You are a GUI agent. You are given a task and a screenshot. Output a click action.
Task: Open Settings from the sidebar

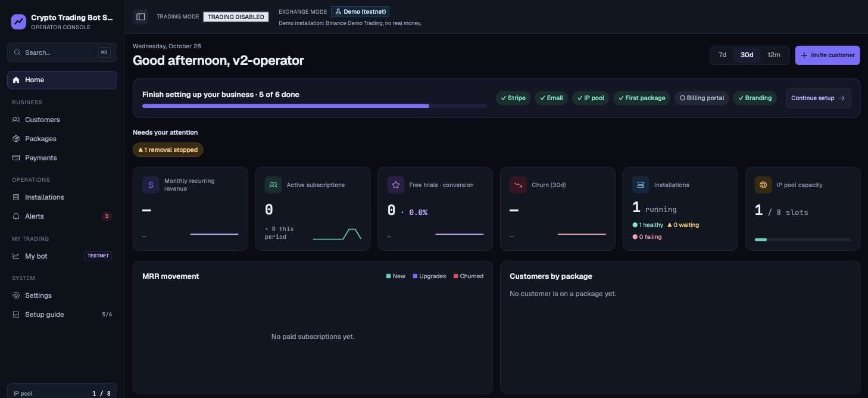click(x=62, y=296)
